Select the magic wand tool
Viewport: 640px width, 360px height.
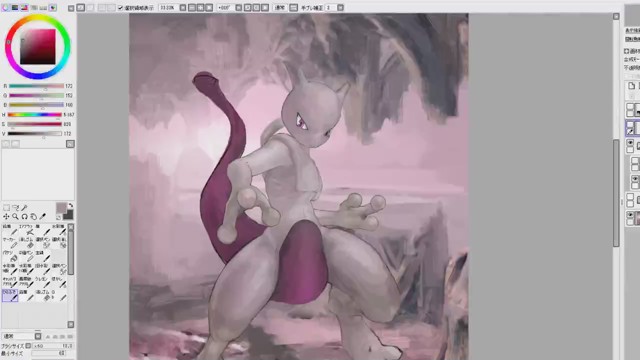pos(24,207)
